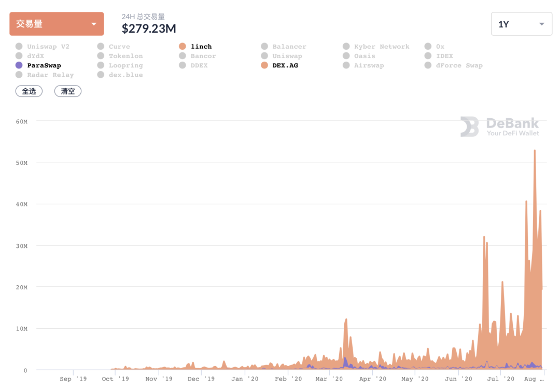560x392 pixels.
Task: Enable the Balancer series
Action: 284,47
